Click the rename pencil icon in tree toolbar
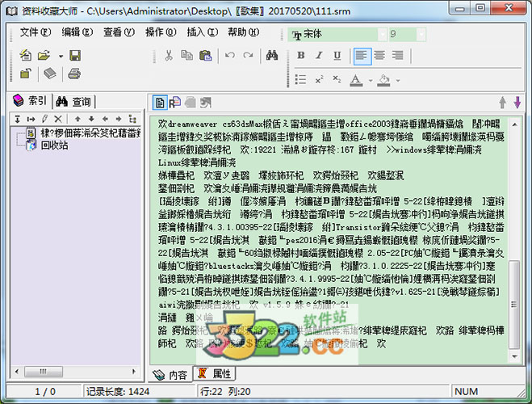This screenshot has height=404, width=532. click(44, 119)
